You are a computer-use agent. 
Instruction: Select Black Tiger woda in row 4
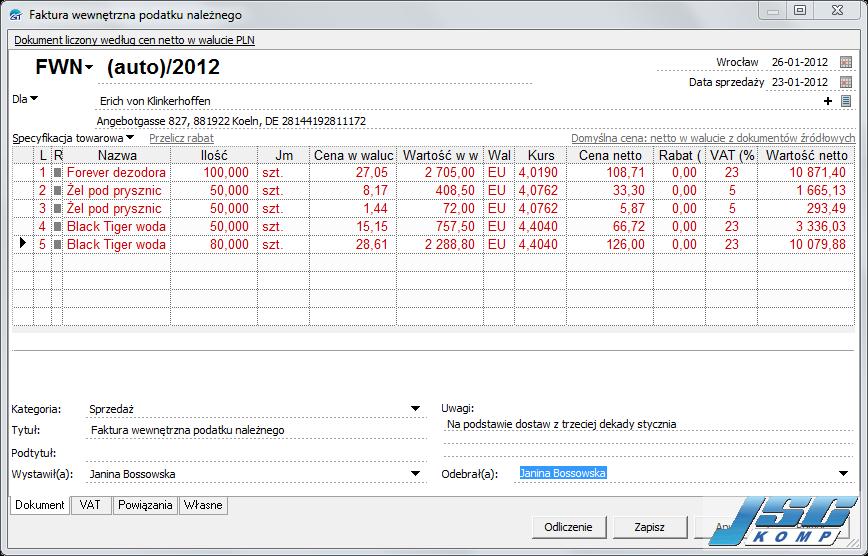116,226
